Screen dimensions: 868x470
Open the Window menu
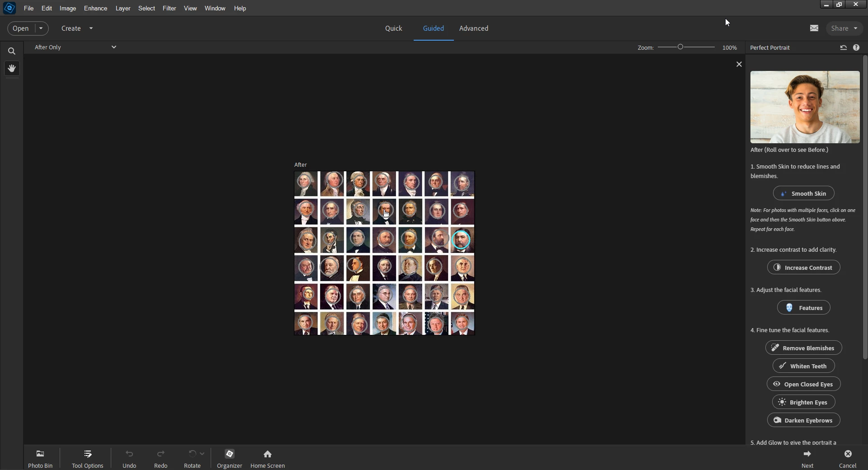pos(215,8)
